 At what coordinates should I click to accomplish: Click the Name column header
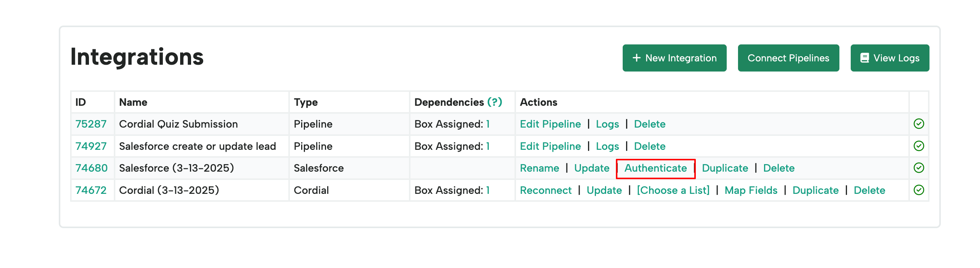tap(133, 102)
